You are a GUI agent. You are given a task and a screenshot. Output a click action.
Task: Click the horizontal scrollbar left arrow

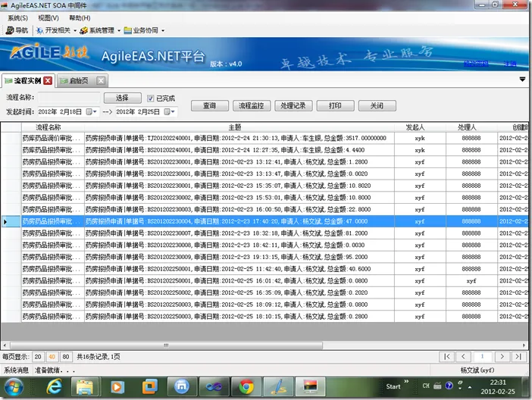pyautogui.click(x=5, y=345)
